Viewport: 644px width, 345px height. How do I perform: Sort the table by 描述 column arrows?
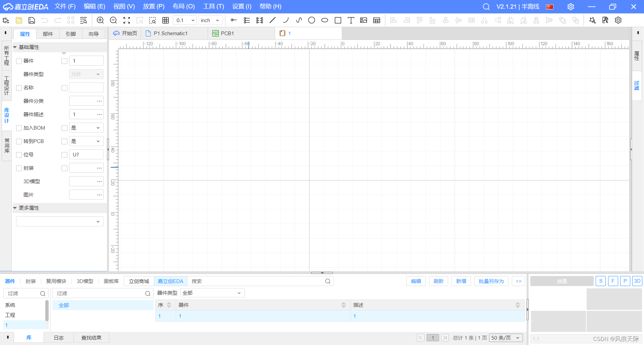coord(518,305)
